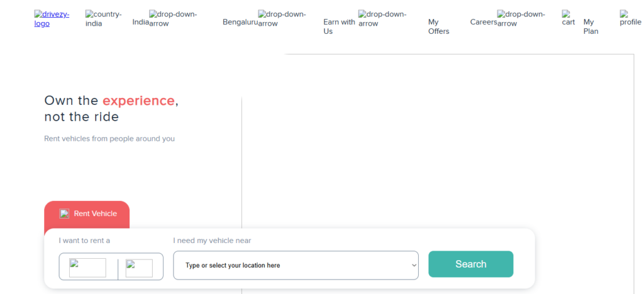The width and height of the screenshot is (644, 294).
Task: Click the icon inside Rent Vehicle tab
Action: [64, 214]
